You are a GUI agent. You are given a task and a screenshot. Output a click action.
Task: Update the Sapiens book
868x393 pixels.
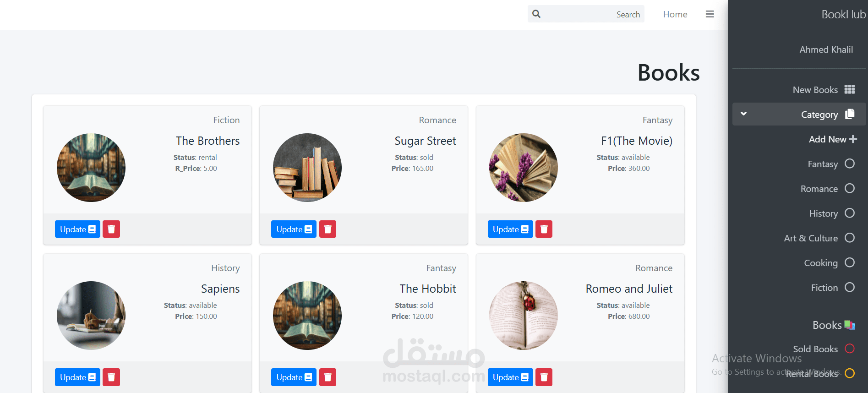click(77, 377)
